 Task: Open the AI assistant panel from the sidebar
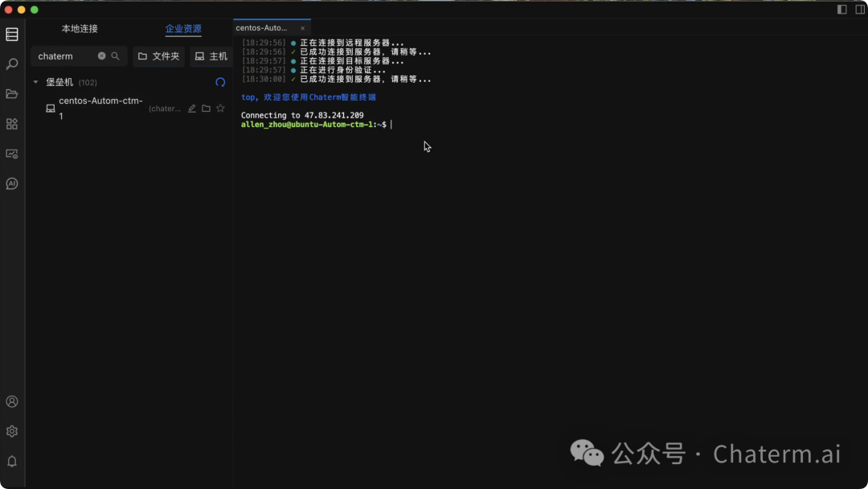pos(11,183)
